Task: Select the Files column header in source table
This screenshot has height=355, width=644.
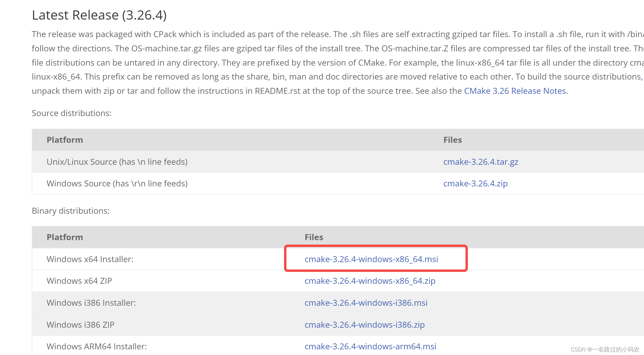Action: (x=452, y=140)
